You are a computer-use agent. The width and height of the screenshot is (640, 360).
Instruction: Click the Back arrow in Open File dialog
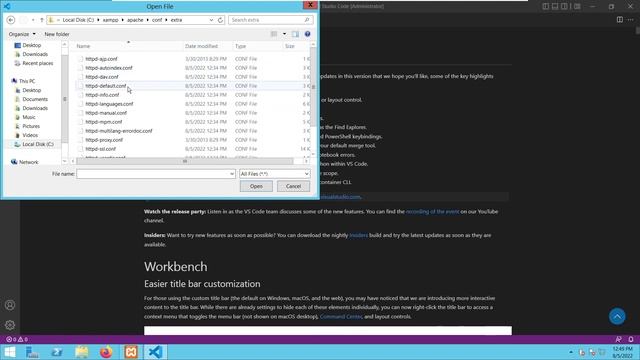[11, 20]
